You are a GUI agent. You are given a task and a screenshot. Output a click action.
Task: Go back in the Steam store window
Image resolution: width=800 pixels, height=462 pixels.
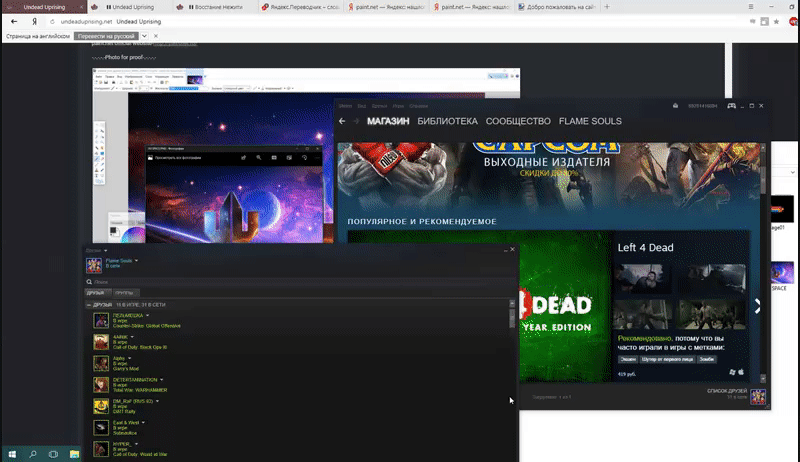click(x=342, y=121)
